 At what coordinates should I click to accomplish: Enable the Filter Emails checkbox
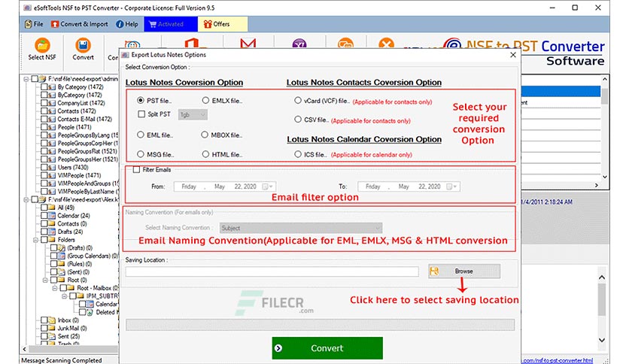coord(136,169)
